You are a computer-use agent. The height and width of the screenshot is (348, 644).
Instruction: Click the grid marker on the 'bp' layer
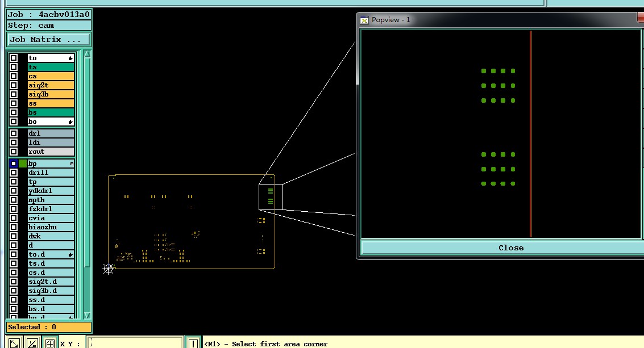(72, 163)
